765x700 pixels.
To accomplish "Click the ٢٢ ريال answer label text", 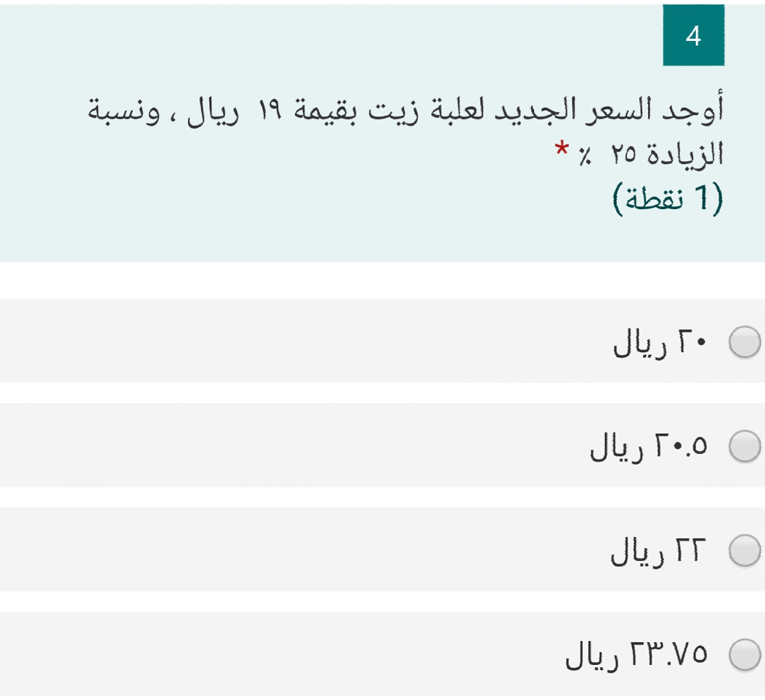I will (659, 550).
